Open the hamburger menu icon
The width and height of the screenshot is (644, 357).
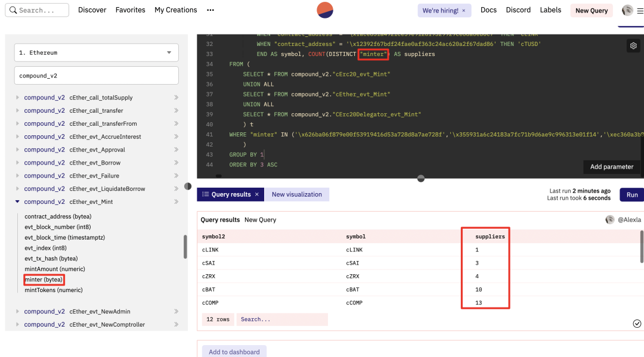pyautogui.click(x=640, y=11)
